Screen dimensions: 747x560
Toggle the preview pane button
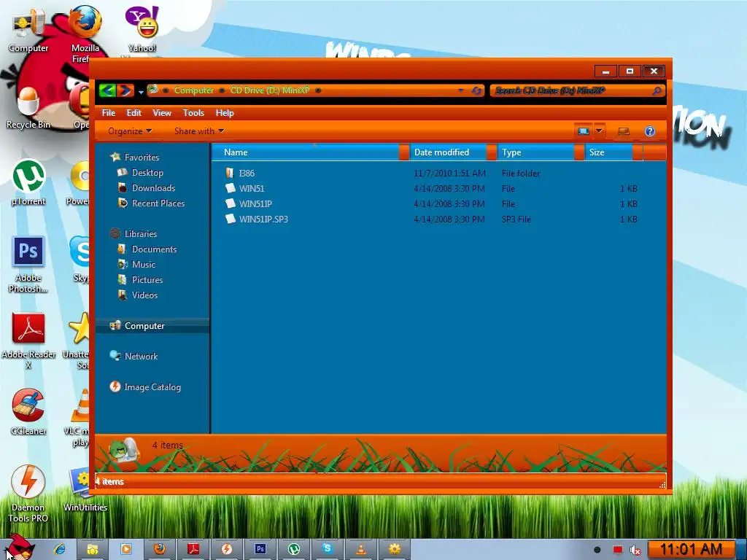pyautogui.click(x=624, y=131)
